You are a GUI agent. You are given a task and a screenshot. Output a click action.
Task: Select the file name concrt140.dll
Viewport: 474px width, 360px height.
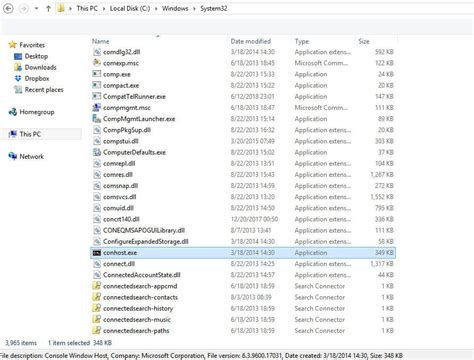click(121, 219)
